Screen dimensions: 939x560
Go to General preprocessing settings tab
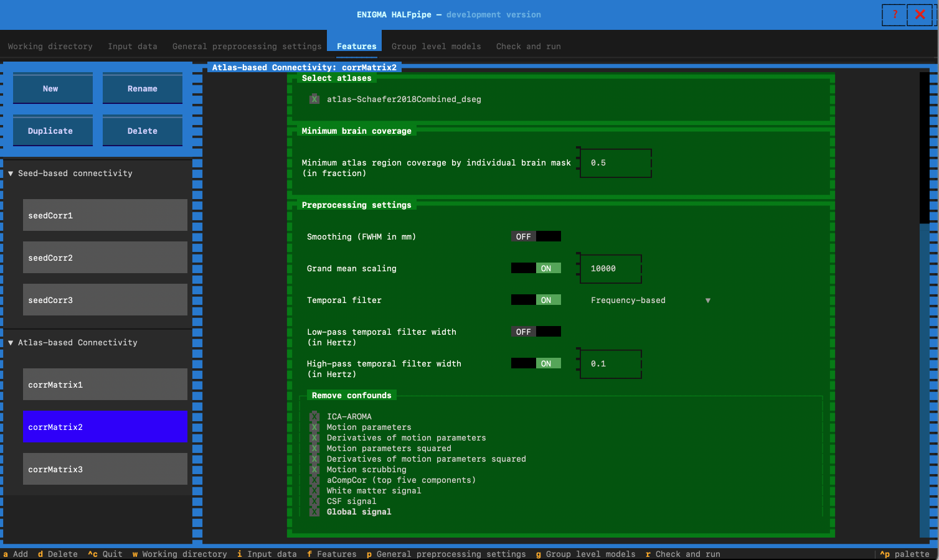pyautogui.click(x=247, y=47)
